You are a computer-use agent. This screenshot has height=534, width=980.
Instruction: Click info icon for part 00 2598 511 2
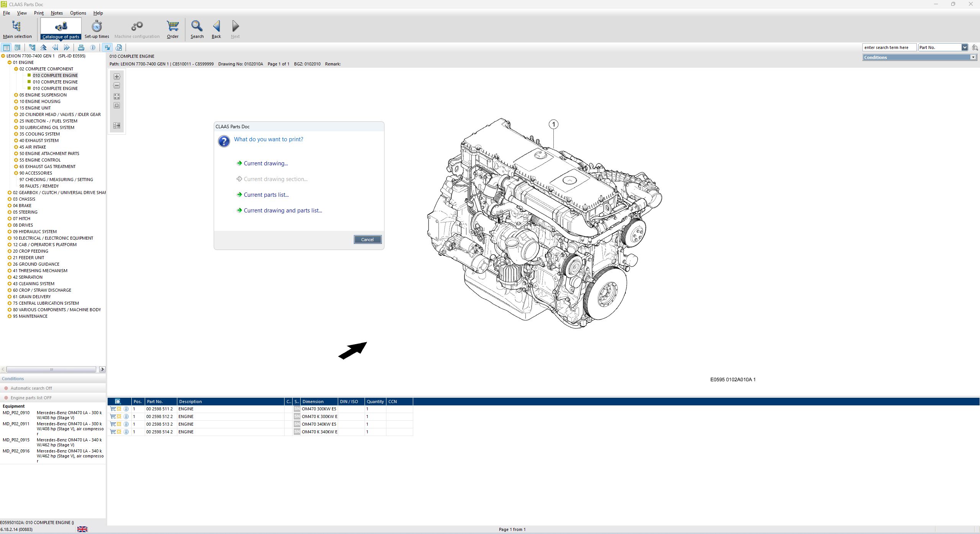point(126,409)
